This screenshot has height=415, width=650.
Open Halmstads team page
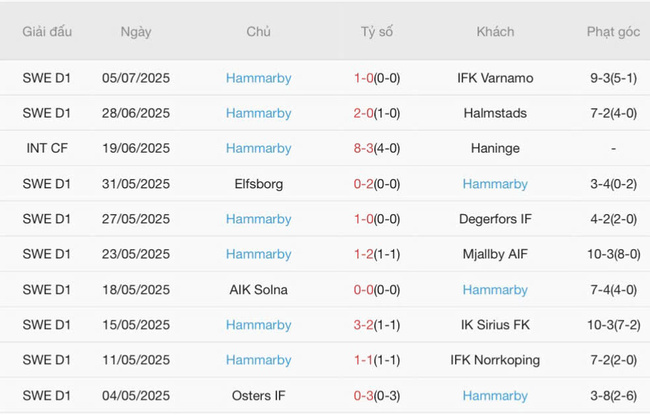495,113
